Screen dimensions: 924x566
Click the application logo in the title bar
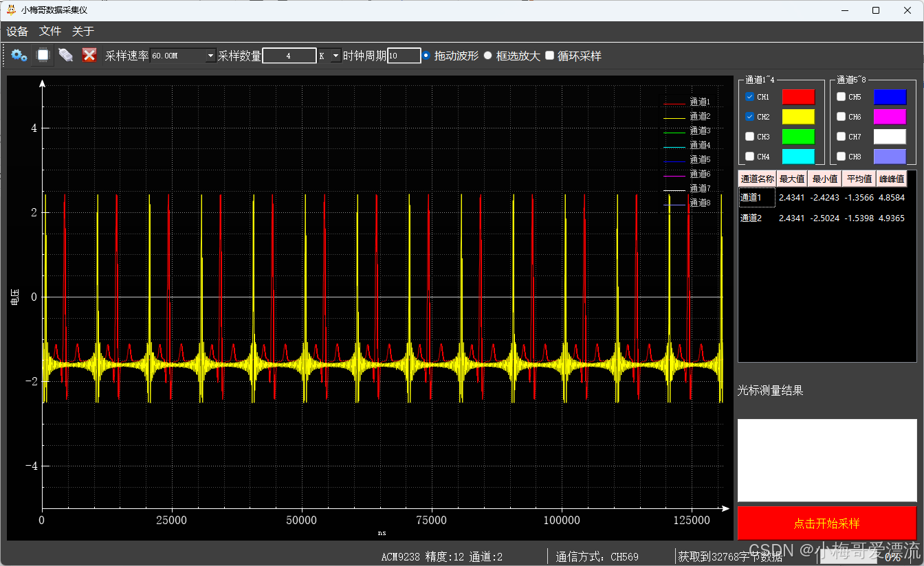tap(10, 10)
